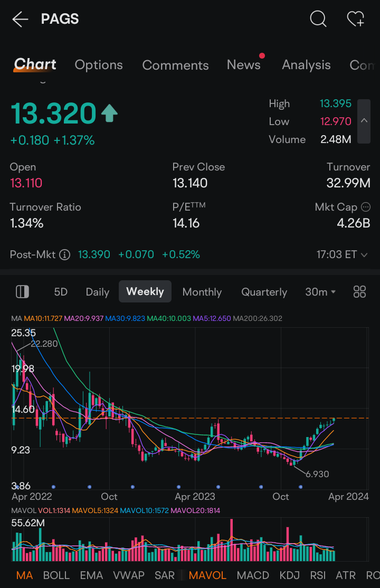Select the Daily timeframe
This screenshot has width=380, height=588.
pyautogui.click(x=98, y=292)
